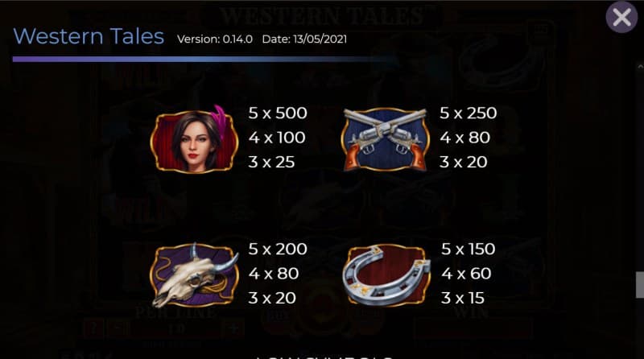Click the Western Tales title heading

click(89, 36)
